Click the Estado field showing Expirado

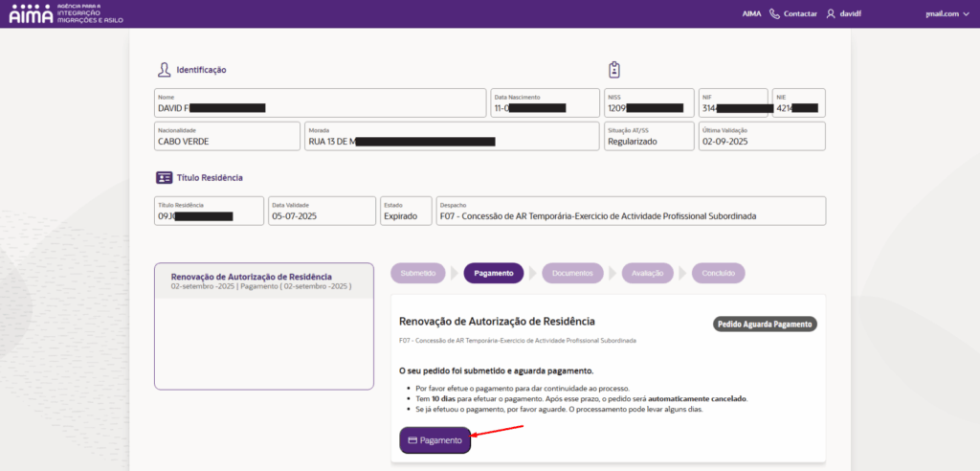tap(406, 211)
